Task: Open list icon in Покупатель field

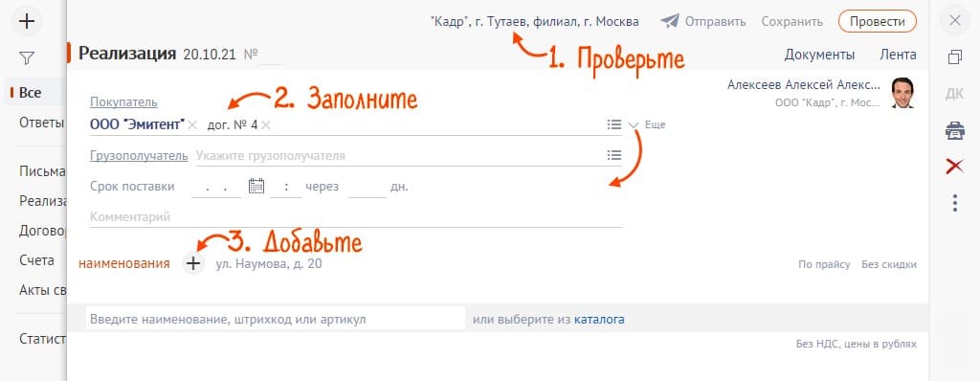Action: (613, 124)
